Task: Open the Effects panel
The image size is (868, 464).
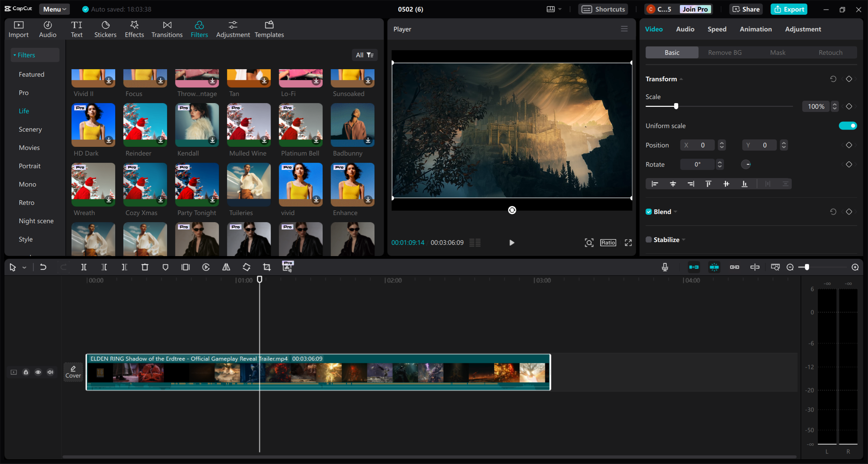Action: [x=134, y=29]
